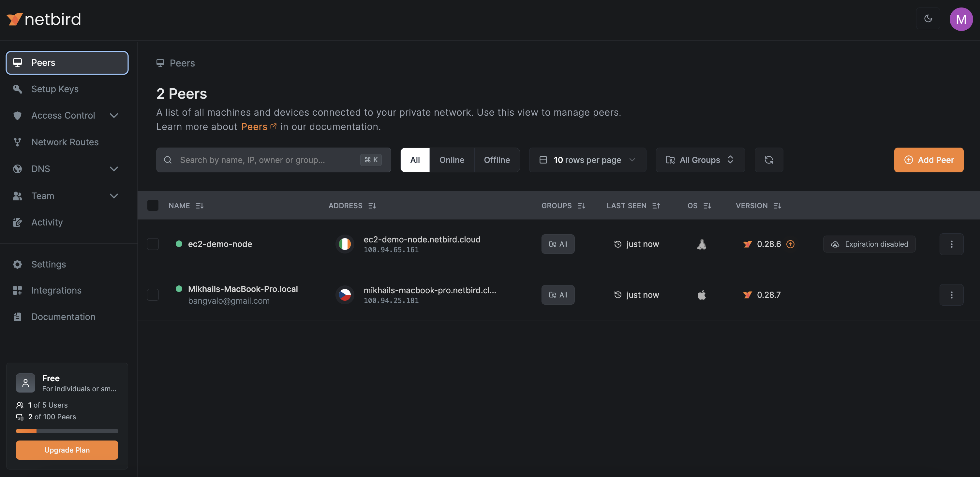
Task: Click the Ireland flag icon for ec2-demo-node
Action: click(345, 244)
